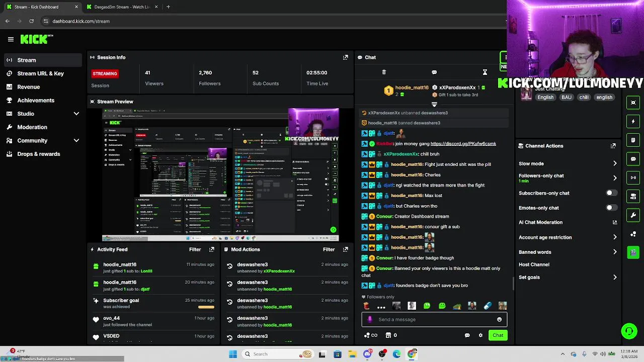Click the screen capture sidebar icon
The width and height of the screenshot is (644, 362).
pos(633,103)
